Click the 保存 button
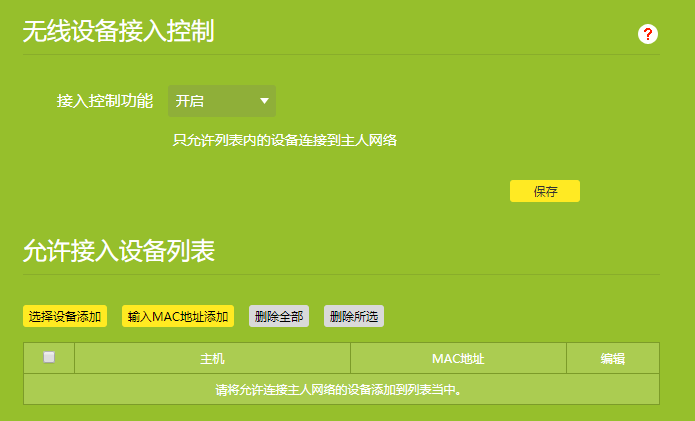The width and height of the screenshot is (695, 421). 545,191
